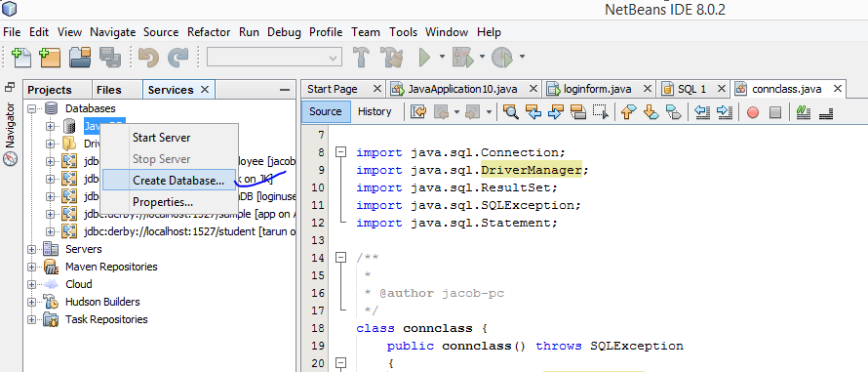Open the project configuration combo box
This screenshot has height=372, width=868.
tap(275, 57)
